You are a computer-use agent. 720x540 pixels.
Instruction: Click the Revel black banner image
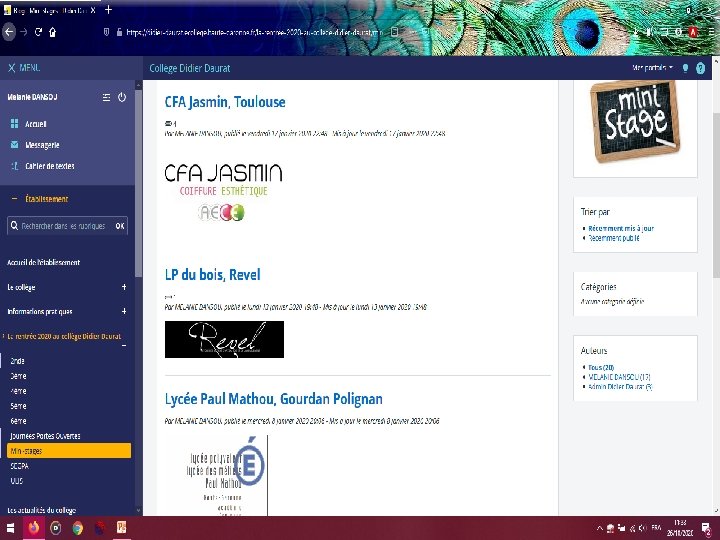tap(224, 339)
